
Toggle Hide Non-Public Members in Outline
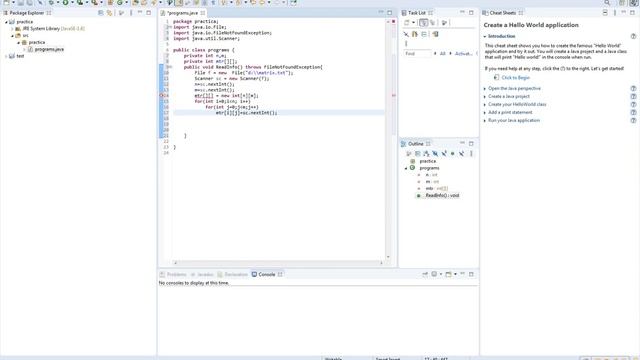point(452,154)
